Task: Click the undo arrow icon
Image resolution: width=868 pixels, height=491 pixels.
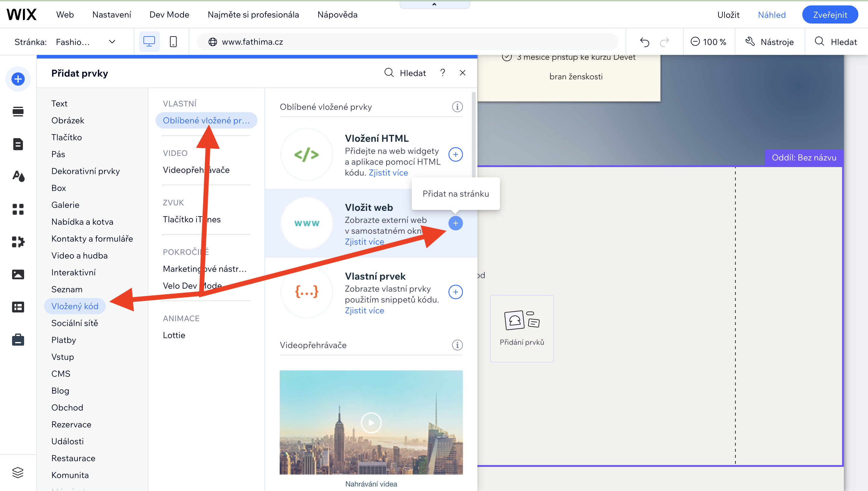Action: [x=644, y=42]
